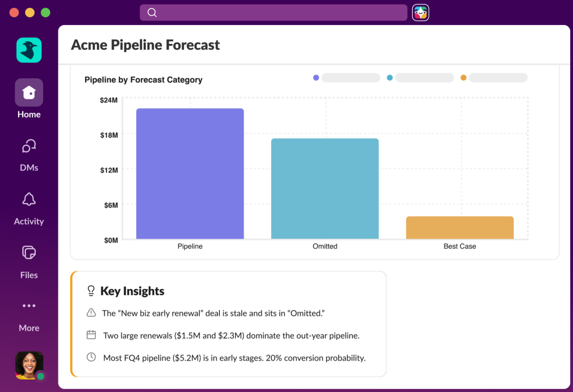Image resolution: width=573 pixels, height=392 pixels.
Task: Click the Best Case axis label
Action: click(x=460, y=246)
